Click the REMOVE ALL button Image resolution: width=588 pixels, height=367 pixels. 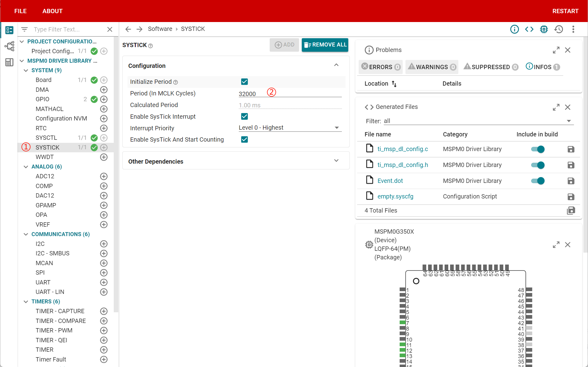[325, 45]
